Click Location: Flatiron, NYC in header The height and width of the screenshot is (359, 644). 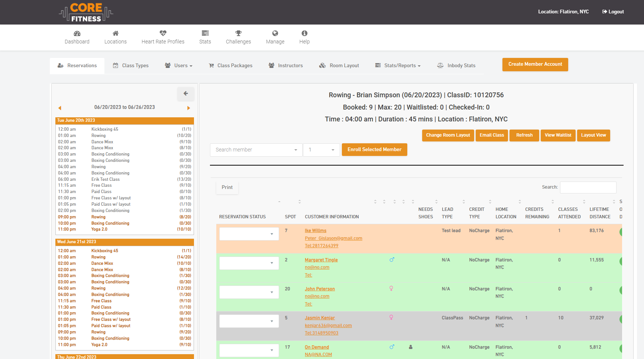coord(563,12)
